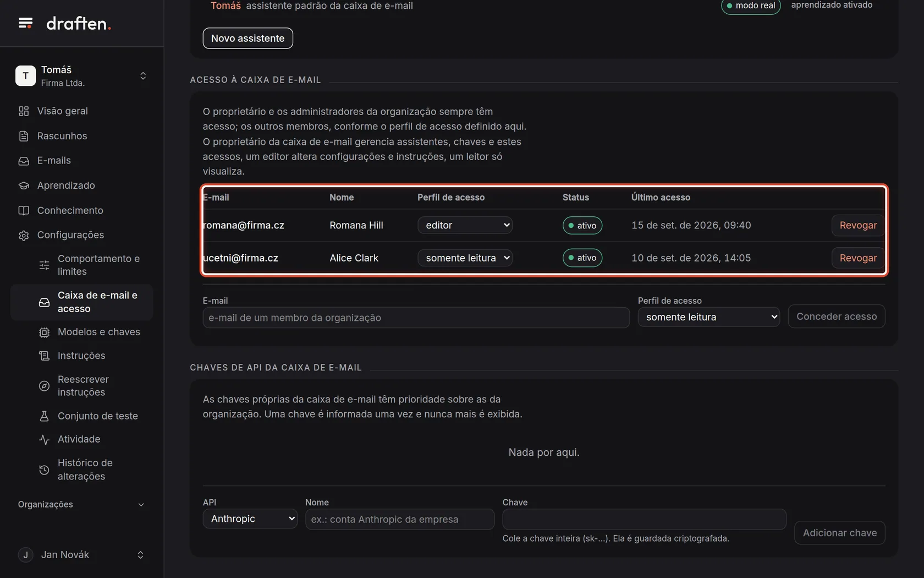Click the ativo status badge for Alice Clark

(x=582, y=258)
